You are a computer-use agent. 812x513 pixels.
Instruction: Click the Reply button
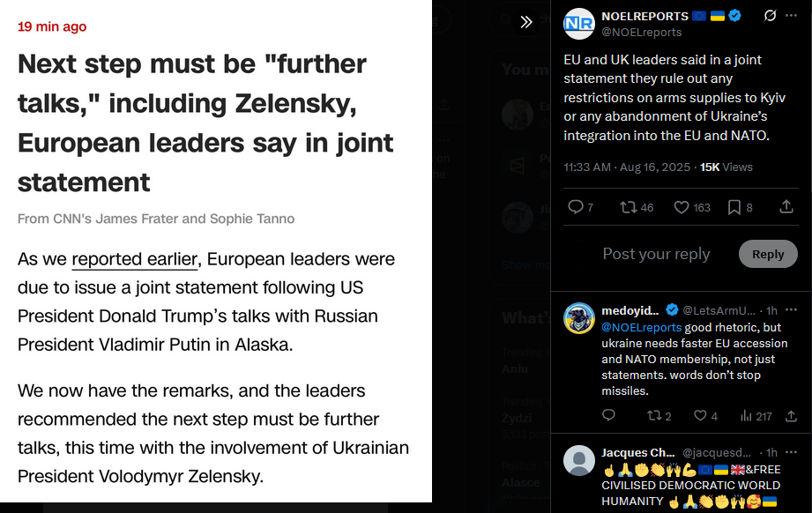pos(768,254)
